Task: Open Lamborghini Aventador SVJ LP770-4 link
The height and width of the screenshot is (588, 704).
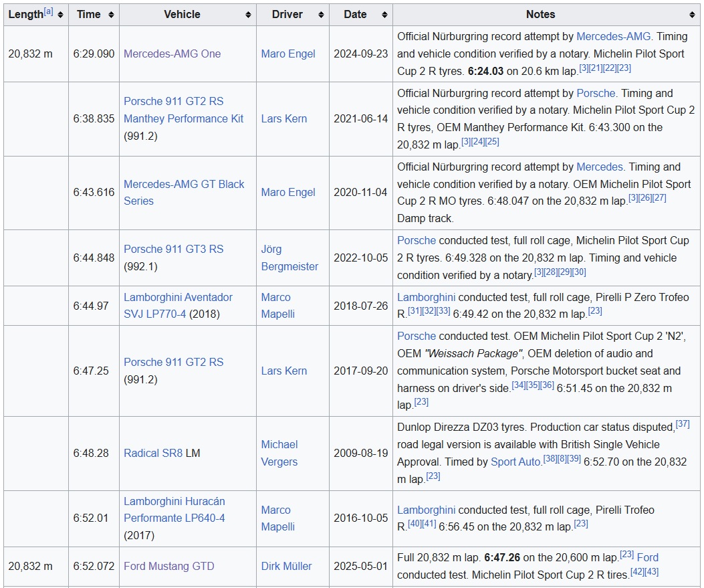Action: click(178, 306)
